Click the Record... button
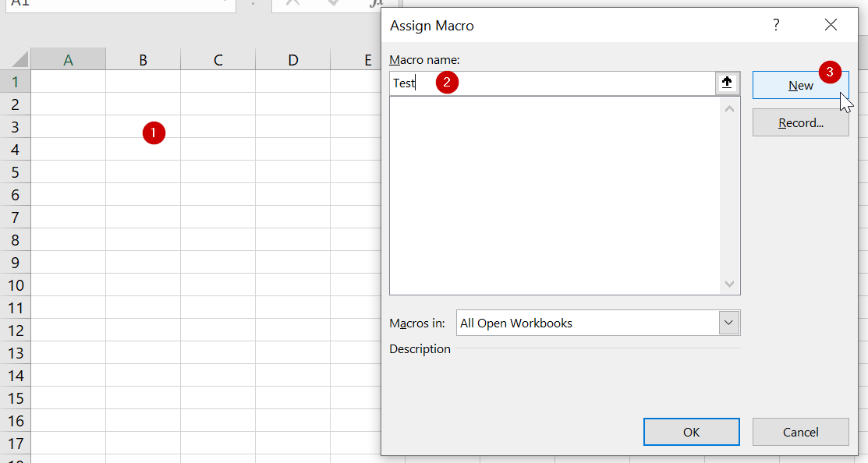 click(x=800, y=123)
